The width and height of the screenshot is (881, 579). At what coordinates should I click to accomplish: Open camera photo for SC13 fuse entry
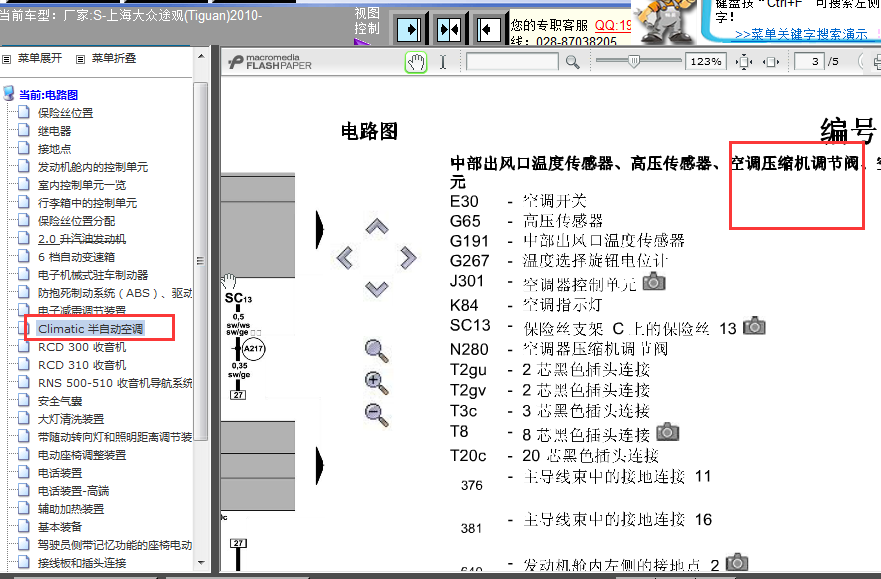pyautogui.click(x=754, y=326)
